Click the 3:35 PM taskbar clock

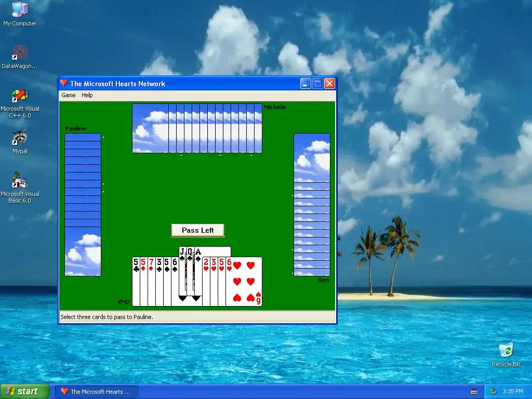pyautogui.click(x=513, y=392)
